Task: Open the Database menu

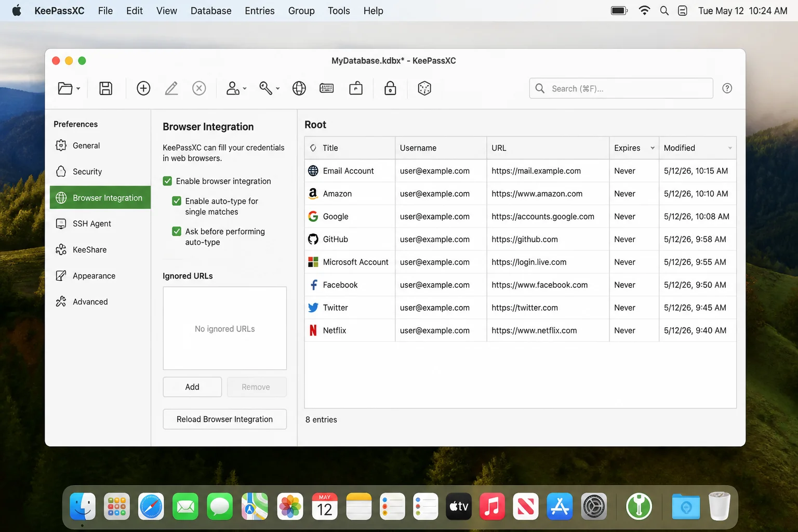Action: point(211,10)
